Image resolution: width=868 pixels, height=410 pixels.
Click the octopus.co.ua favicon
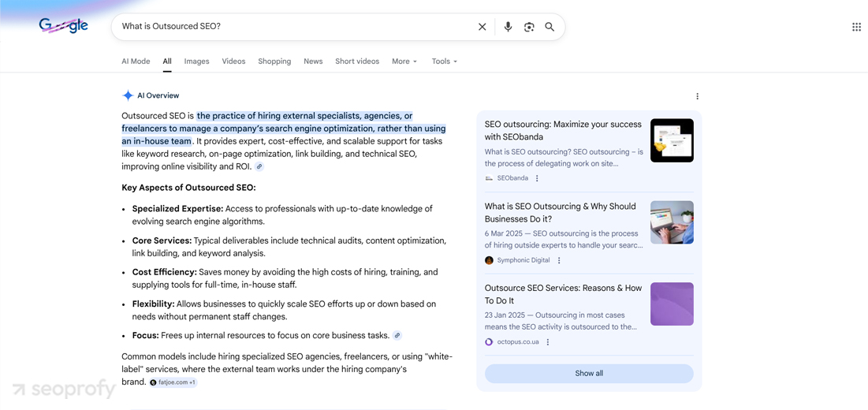489,342
